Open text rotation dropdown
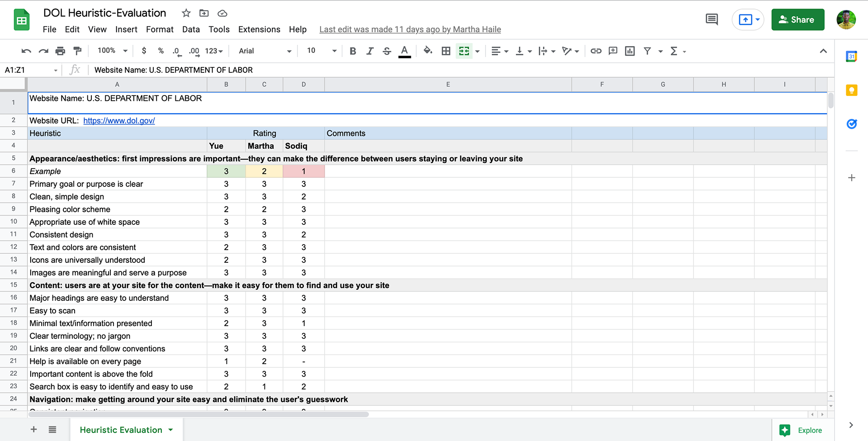 pos(571,51)
